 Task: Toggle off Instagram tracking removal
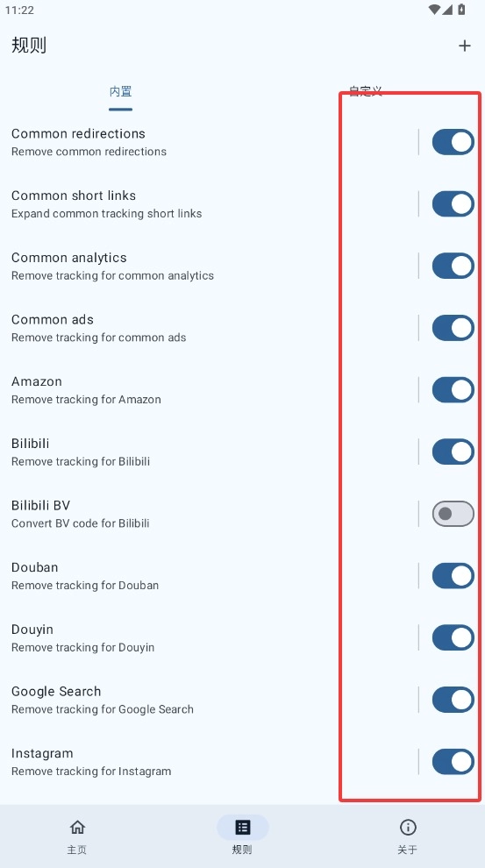pos(453,762)
